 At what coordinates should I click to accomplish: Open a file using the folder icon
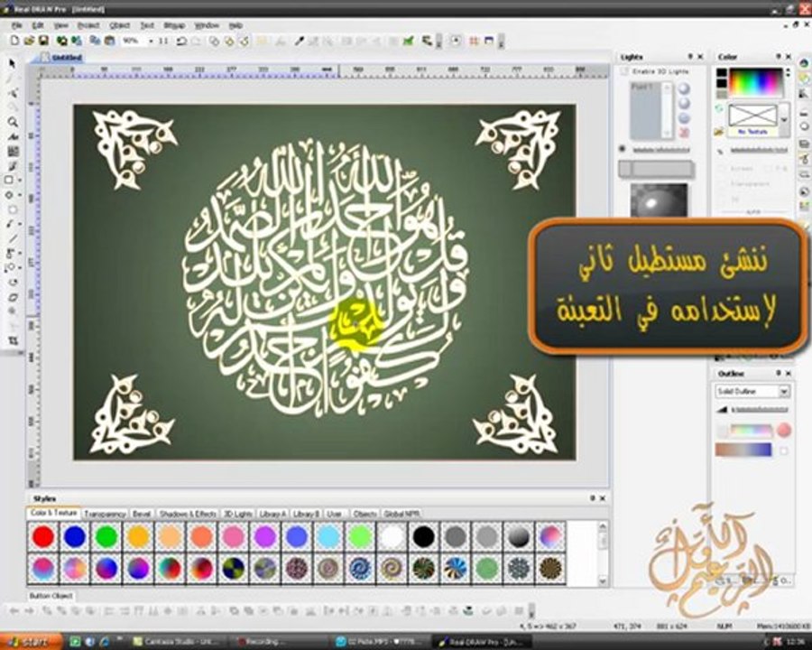tap(29, 41)
